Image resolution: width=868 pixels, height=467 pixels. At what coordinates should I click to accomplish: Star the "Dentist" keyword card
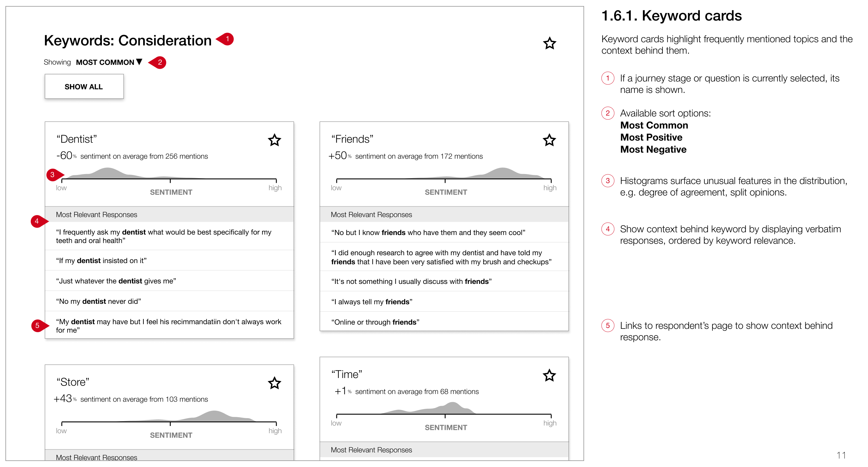pos(274,140)
